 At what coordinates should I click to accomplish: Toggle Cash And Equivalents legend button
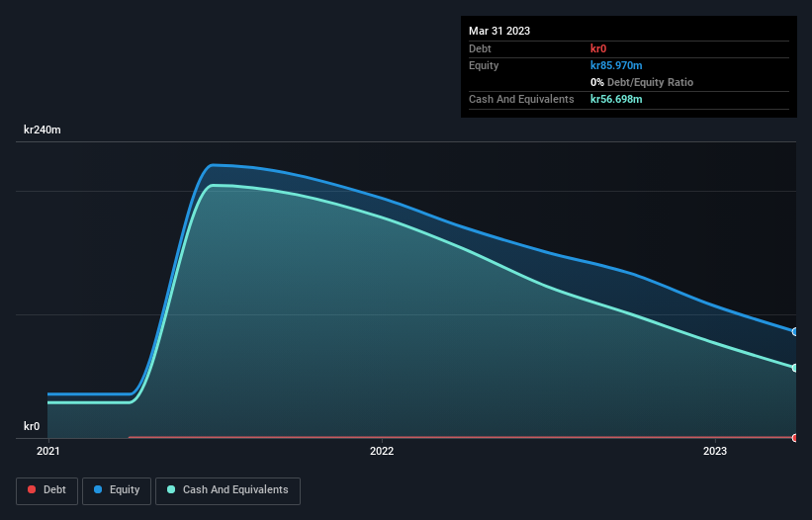pos(227,490)
